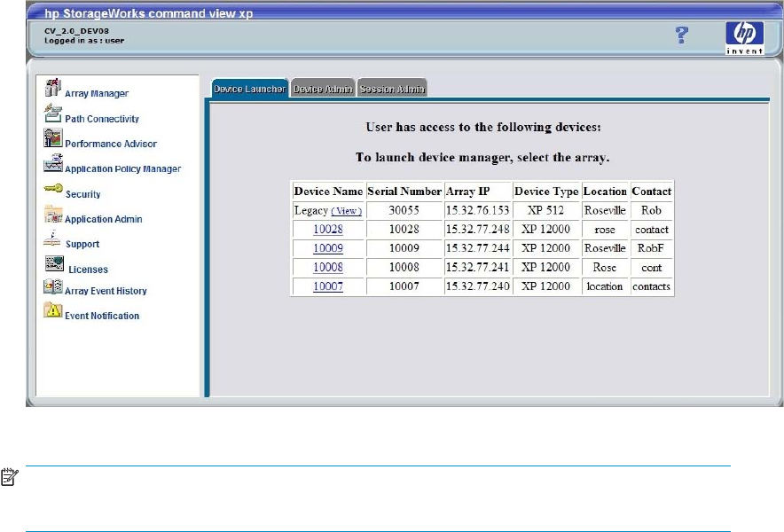Viewport: 784px width, 532px height.
Task: Open Application Policy Manager icon
Action: point(52,164)
